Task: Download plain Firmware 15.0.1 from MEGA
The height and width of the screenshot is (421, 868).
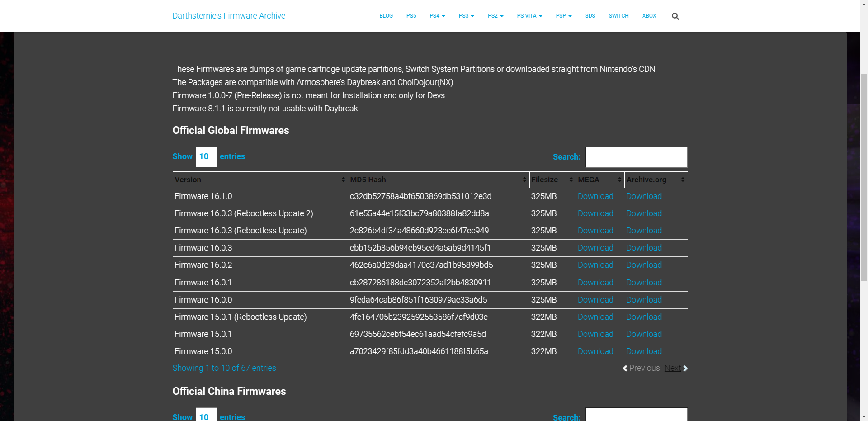Action: 595,334
